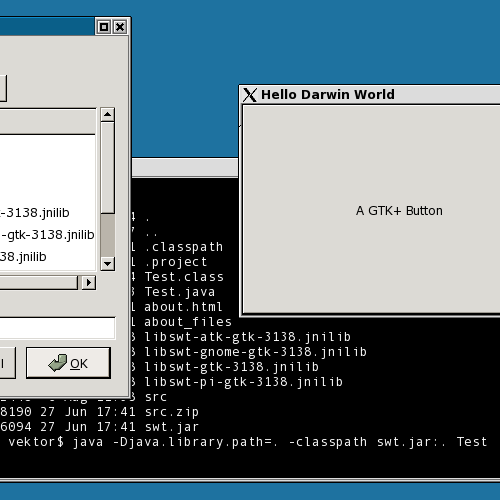This screenshot has width=500, height=500.
Task: Click "src.zip" in the terminal listing
Action: point(172,412)
